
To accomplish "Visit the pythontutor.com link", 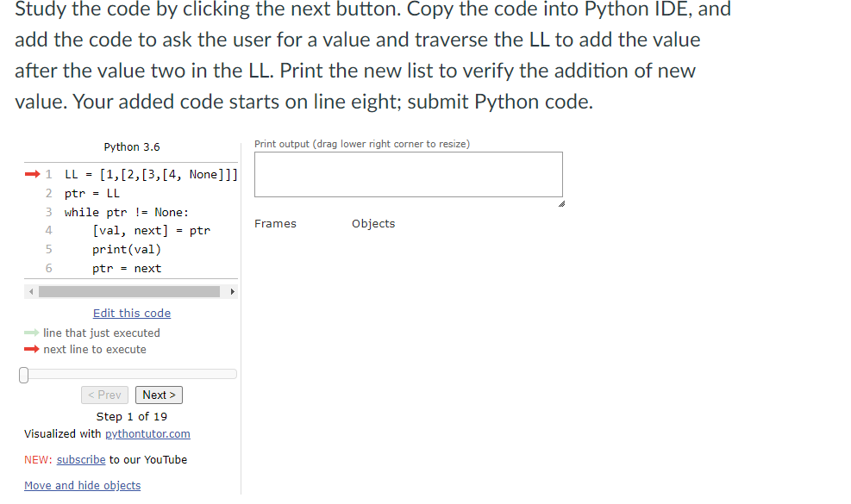I will [x=147, y=433].
